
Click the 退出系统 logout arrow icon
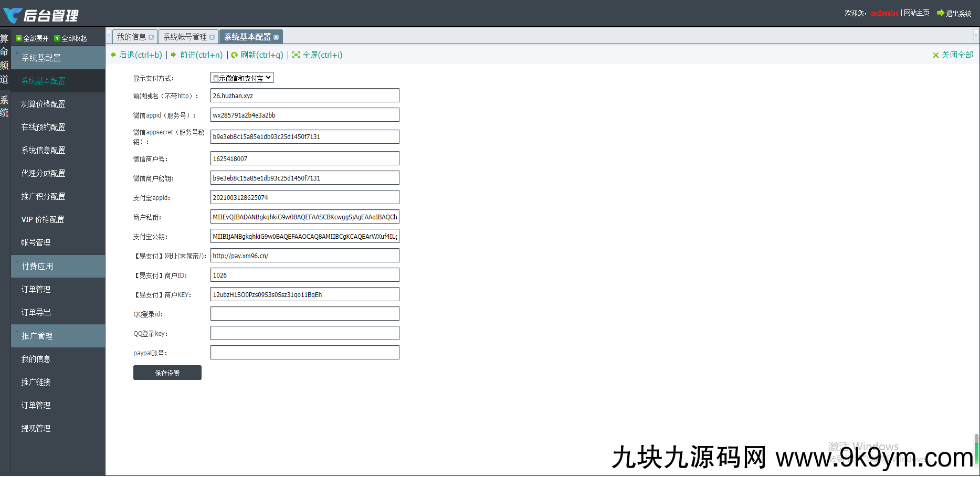940,13
